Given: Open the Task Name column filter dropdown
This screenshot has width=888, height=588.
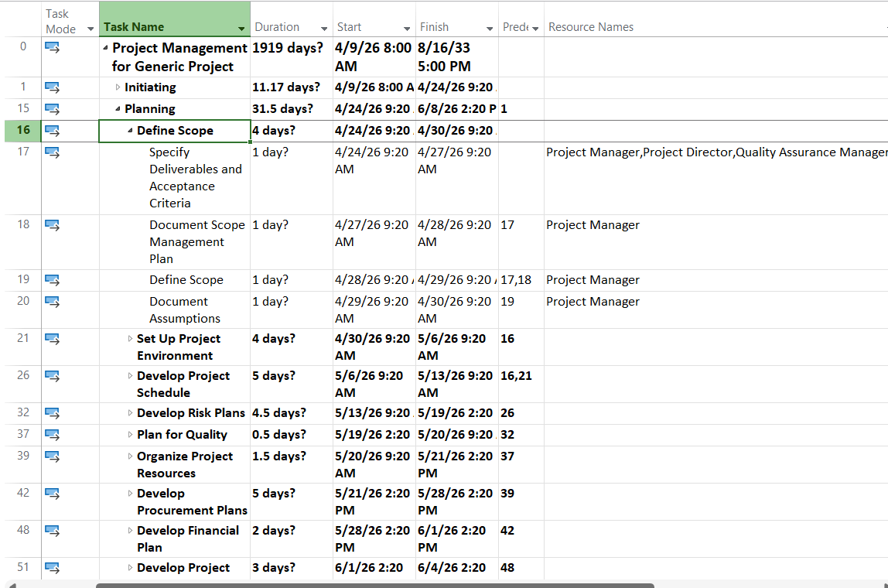Looking at the screenshot, I should [x=241, y=29].
